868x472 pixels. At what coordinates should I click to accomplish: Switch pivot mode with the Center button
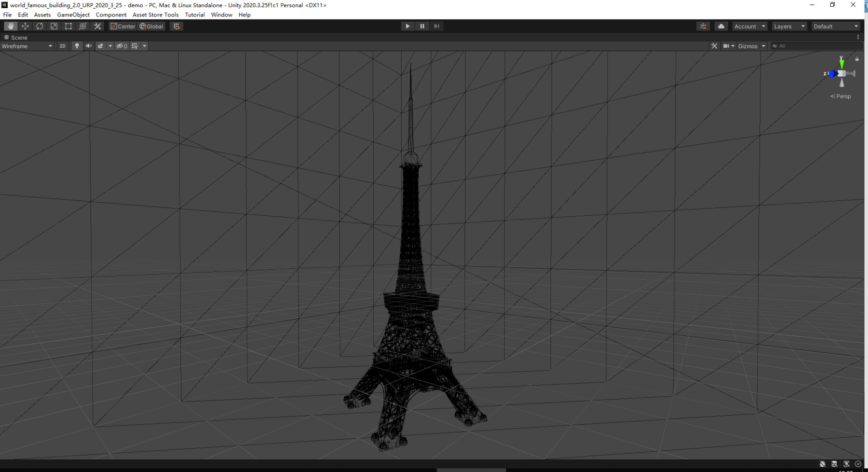point(123,26)
